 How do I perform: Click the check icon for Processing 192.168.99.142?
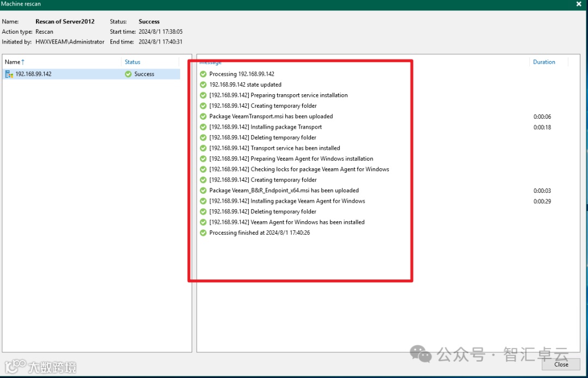pos(203,74)
